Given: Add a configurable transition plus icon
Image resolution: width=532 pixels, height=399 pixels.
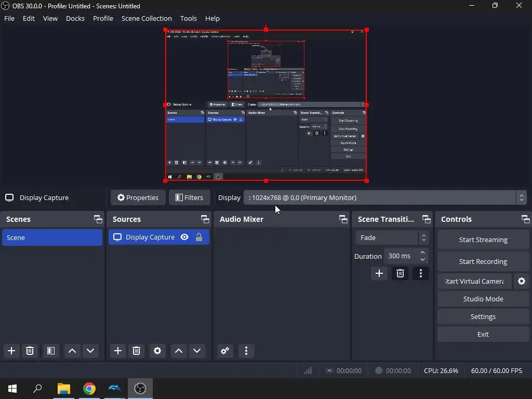Looking at the screenshot, I should (x=379, y=273).
